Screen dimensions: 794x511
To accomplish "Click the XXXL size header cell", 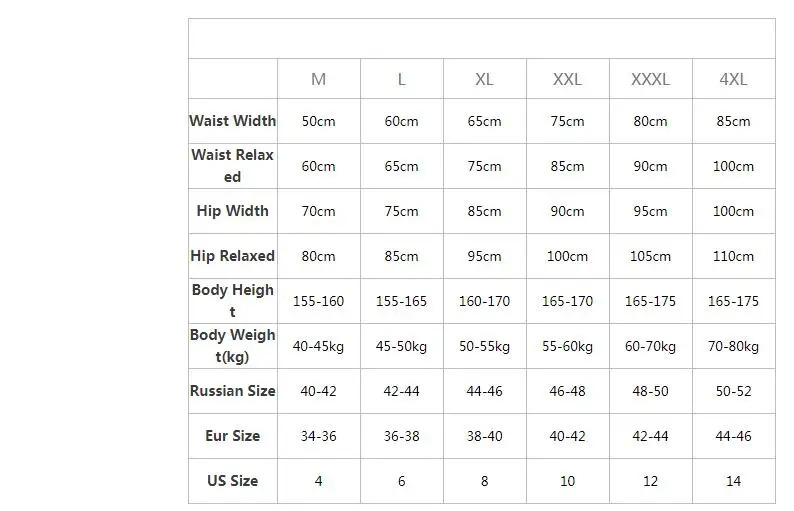I will pyautogui.click(x=650, y=79).
